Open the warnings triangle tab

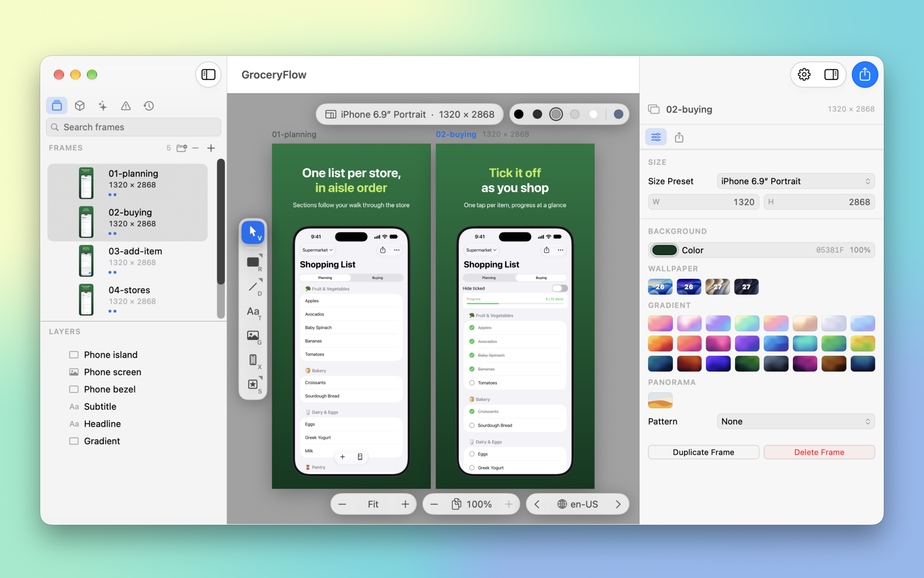(x=126, y=105)
